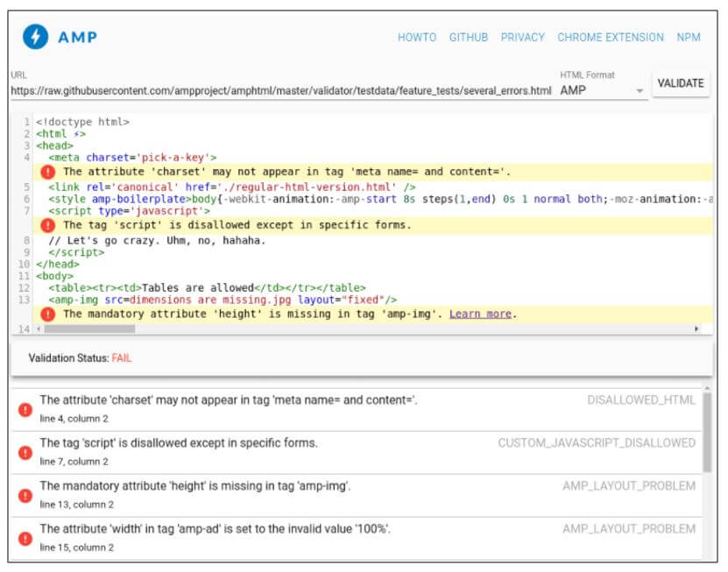Click the 'line 13, column 2' location text
The image size is (728, 572).
click(76, 505)
